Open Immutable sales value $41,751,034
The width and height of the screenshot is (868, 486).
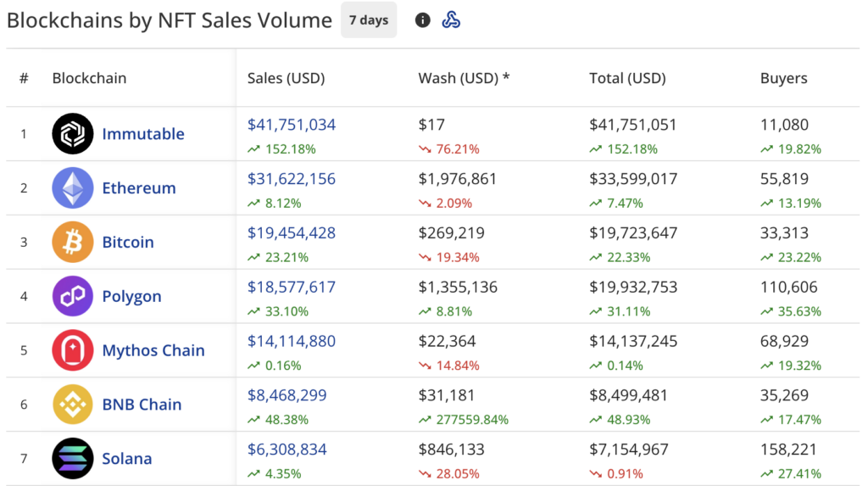(292, 125)
